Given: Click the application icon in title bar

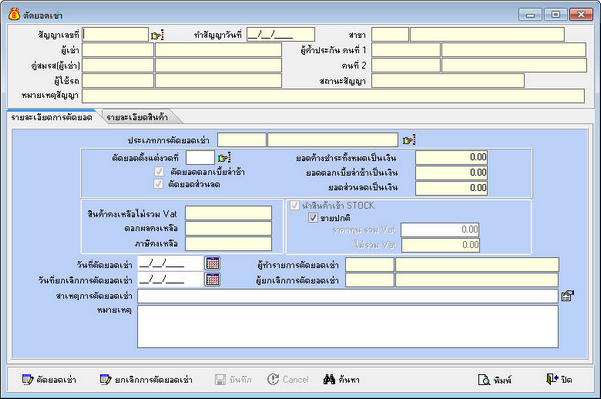Looking at the screenshot, I should 14,15.
